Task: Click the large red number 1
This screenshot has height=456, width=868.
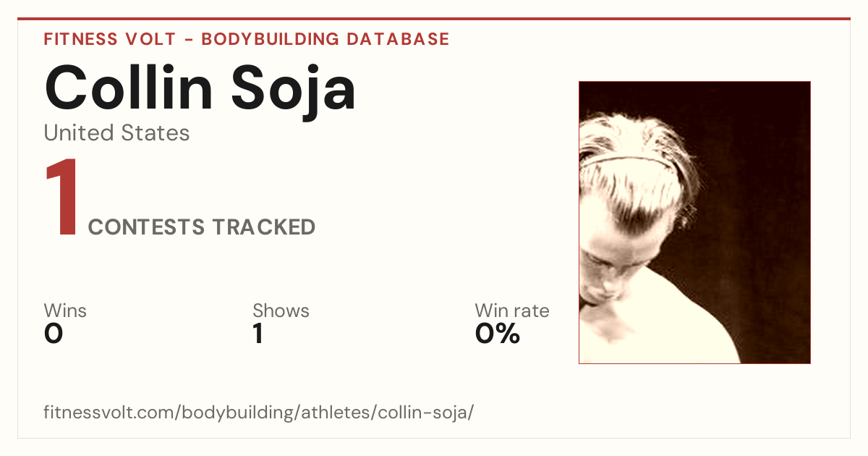Action: coord(62,199)
